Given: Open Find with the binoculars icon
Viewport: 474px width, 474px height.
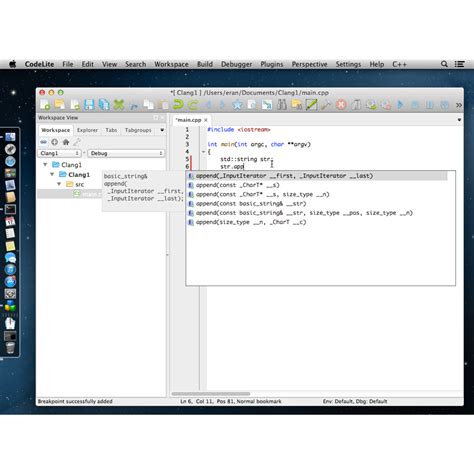Looking at the screenshot, I should tap(282, 105).
